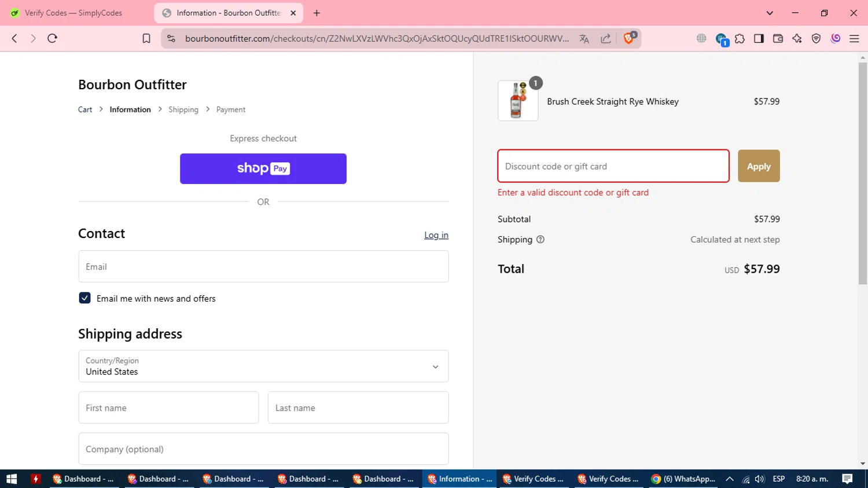Open notification center icon
Viewport: 868px width, 488px height.
point(847,479)
